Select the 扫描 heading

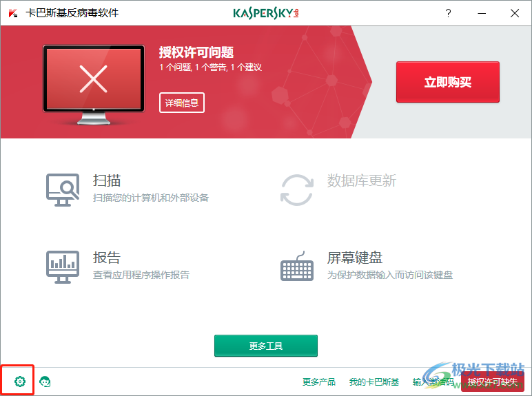107,180
